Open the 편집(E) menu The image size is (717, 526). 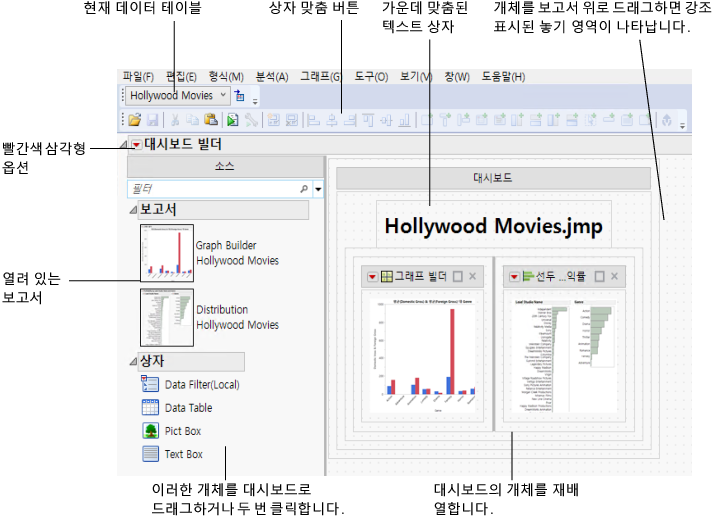click(181, 76)
